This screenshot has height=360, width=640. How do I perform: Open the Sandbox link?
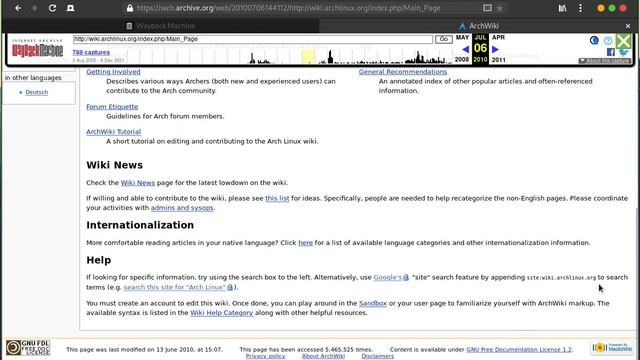pos(373,303)
